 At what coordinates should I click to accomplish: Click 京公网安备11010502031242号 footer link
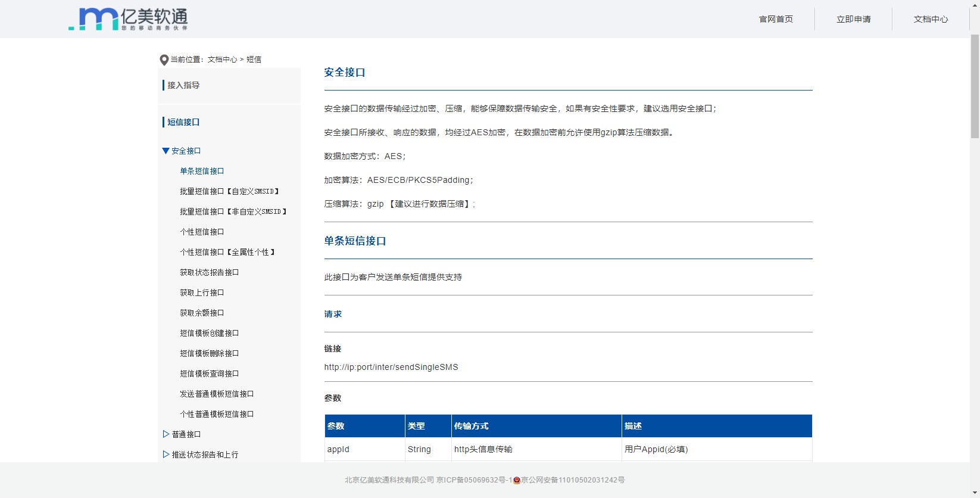pos(573,480)
